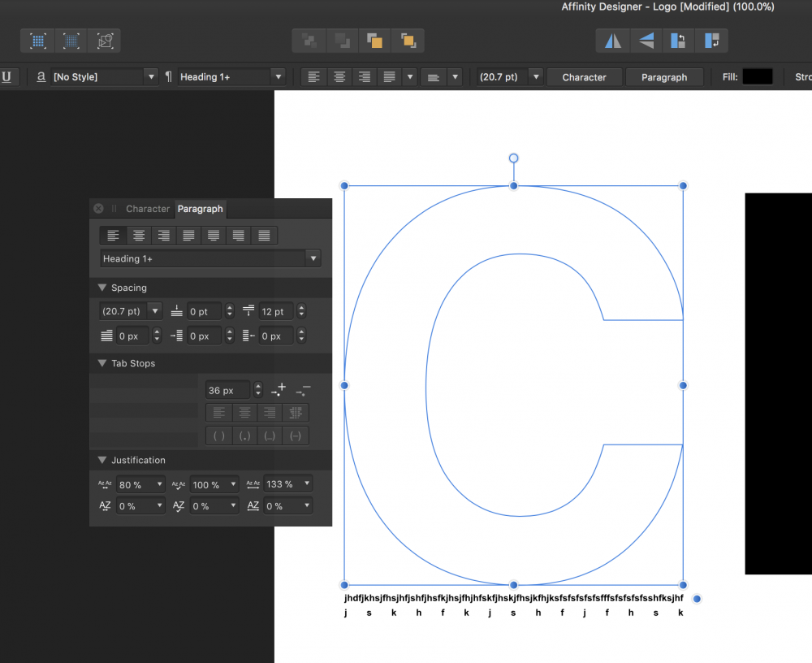Image resolution: width=812 pixels, height=663 pixels.
Task: Click the Rotate Clockwise toolbar icon
Action: (x=712, y=41)
